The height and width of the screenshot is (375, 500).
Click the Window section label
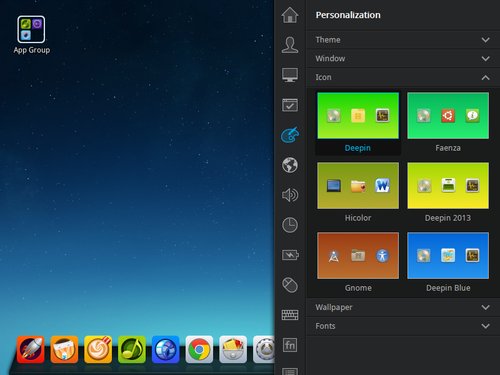coord(330,58)
